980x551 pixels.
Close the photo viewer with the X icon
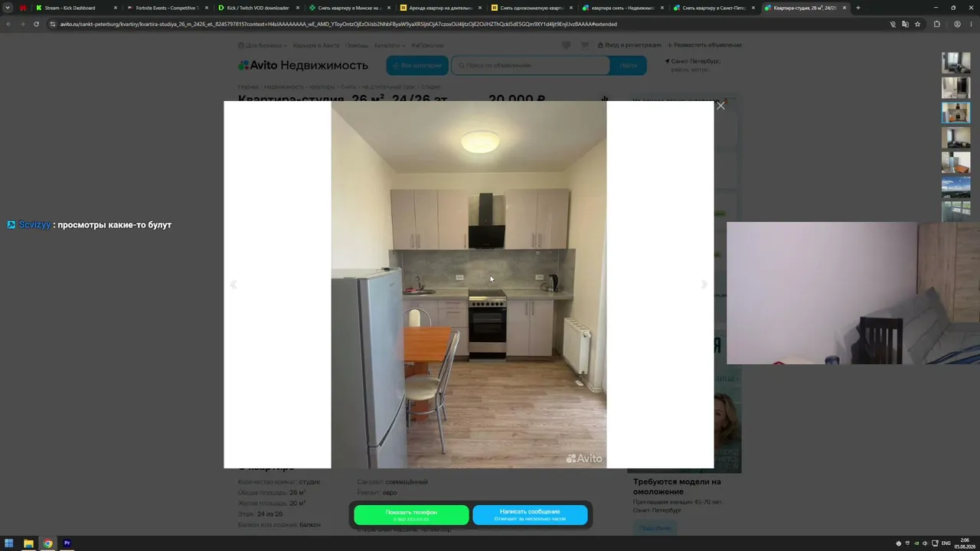coord(720,106)
